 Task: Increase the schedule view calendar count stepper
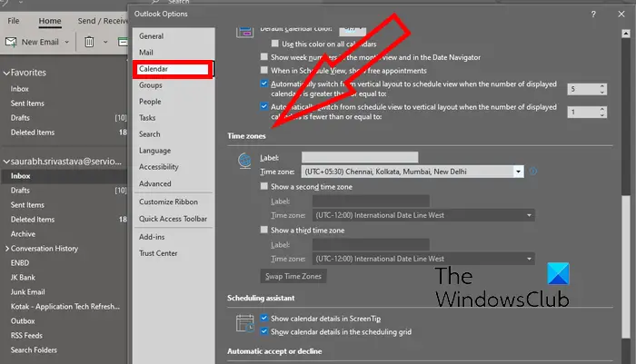[602, 86]
